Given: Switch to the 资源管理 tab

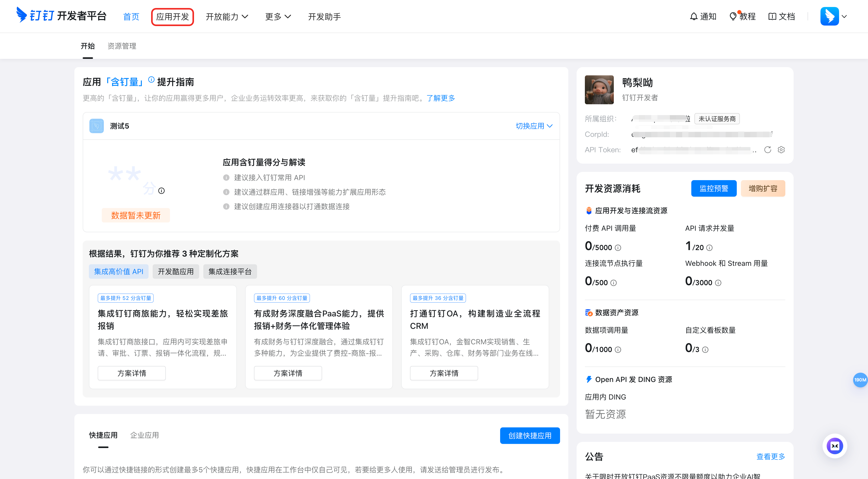Looking at the screenshot, I should pos(122,46).
